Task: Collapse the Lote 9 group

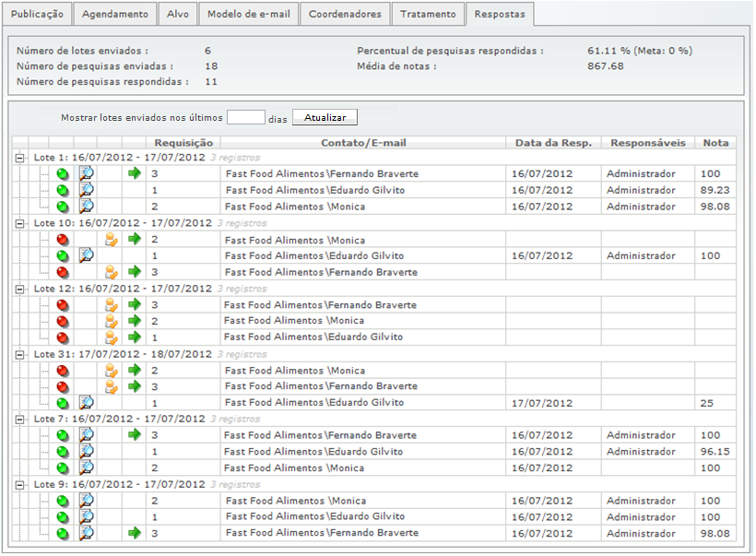Action: tap(19, 484)
